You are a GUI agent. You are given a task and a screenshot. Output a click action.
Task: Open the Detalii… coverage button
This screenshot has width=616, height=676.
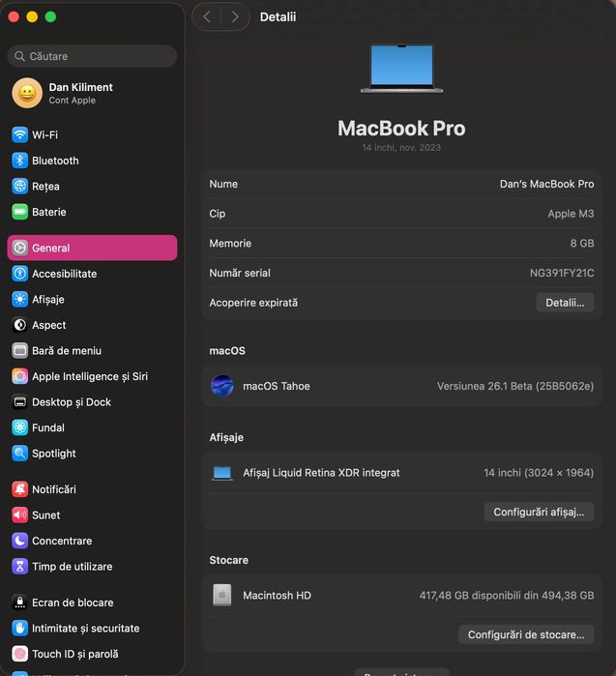tap(565, 303)
